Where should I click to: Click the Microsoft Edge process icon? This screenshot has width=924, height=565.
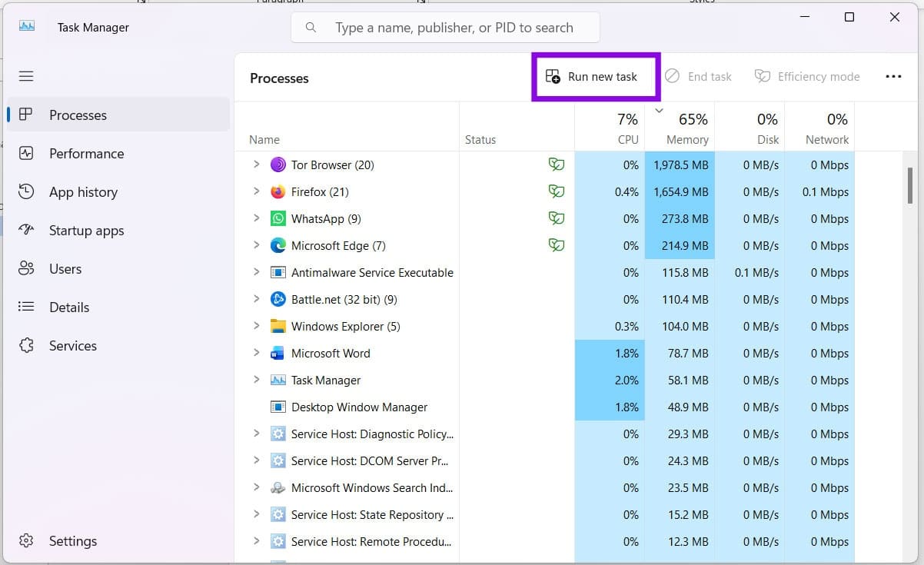(x=278, y=245)
